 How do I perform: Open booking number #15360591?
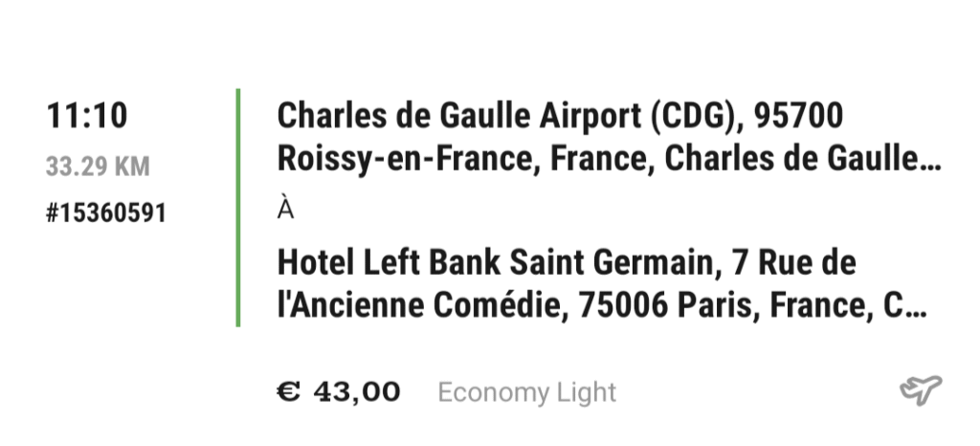pos(105,212)
